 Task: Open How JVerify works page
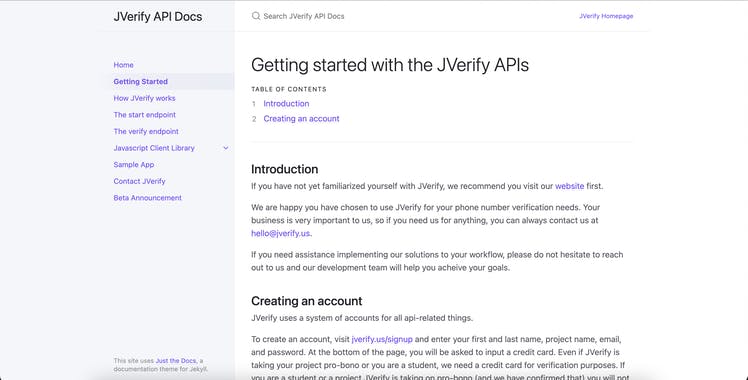145,98
